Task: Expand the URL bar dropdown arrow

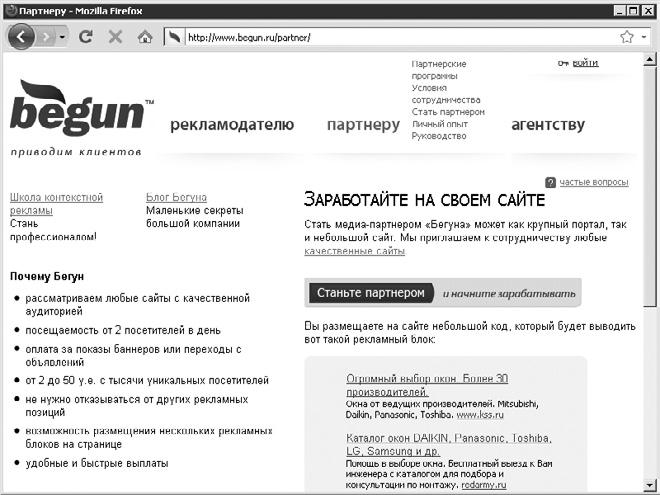Action: coord(644,36)
